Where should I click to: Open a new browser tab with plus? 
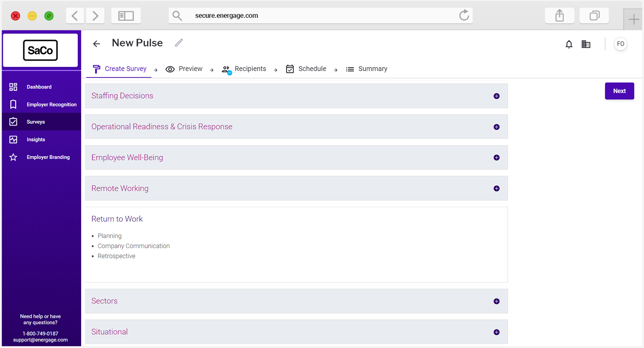(634, 19)
